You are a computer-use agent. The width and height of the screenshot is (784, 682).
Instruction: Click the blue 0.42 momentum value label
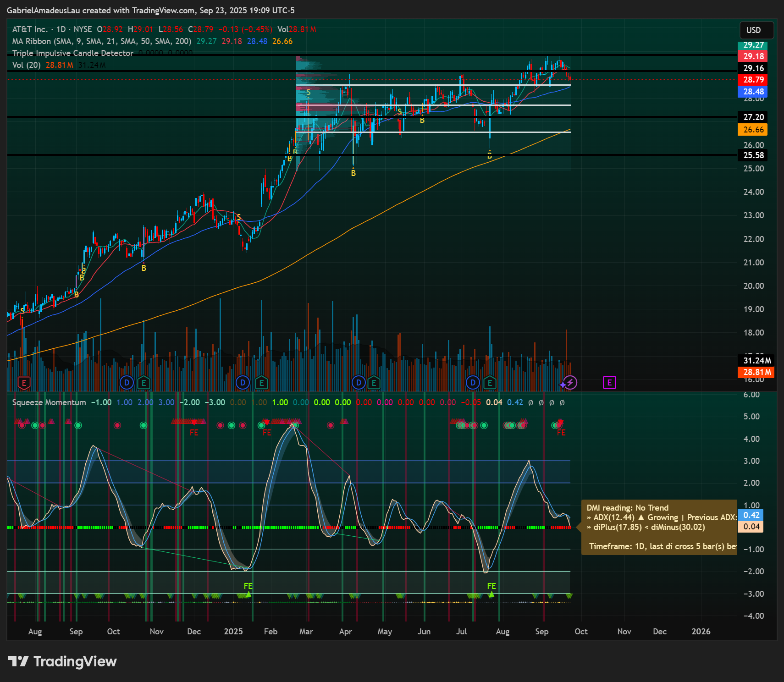751,515
